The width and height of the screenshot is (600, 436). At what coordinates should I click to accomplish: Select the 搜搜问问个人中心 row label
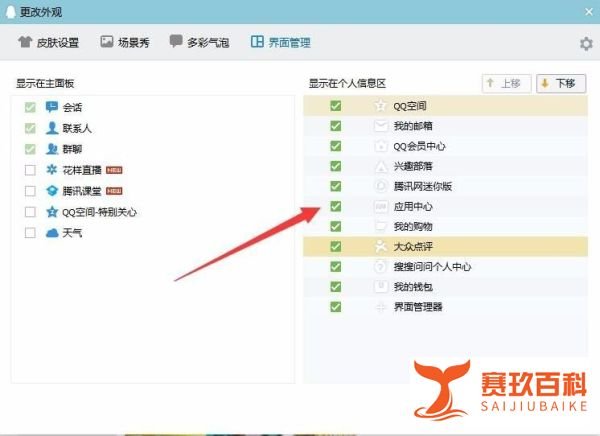pyautogui.click(x=432, y=267)
